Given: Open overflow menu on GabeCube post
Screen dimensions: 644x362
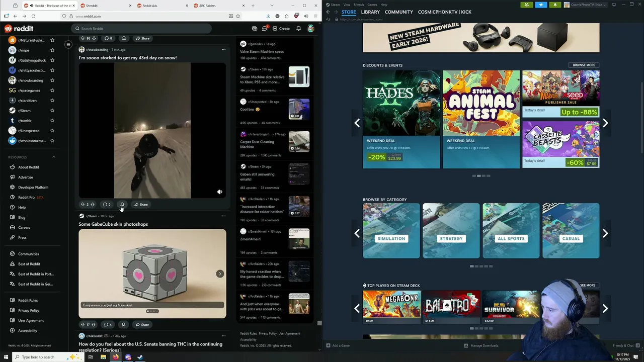Looking at the screenshot, I should [x=223, y=216].
